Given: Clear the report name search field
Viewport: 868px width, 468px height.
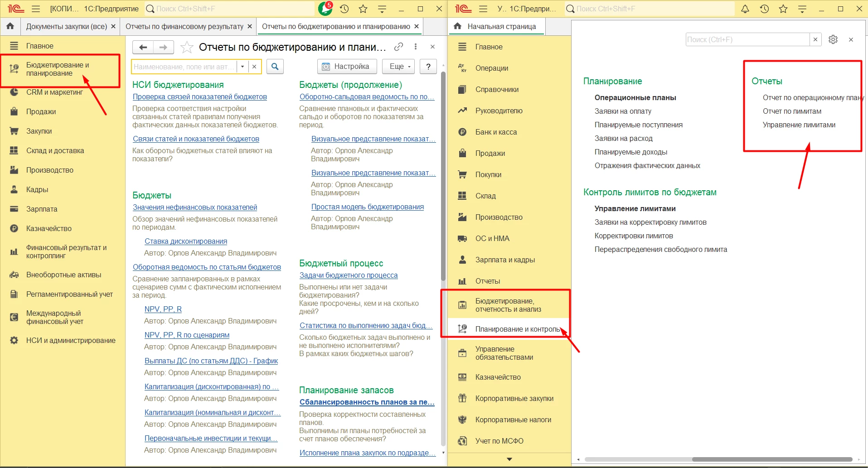Looking at the screenshot, I should click(x=254, y=67).
